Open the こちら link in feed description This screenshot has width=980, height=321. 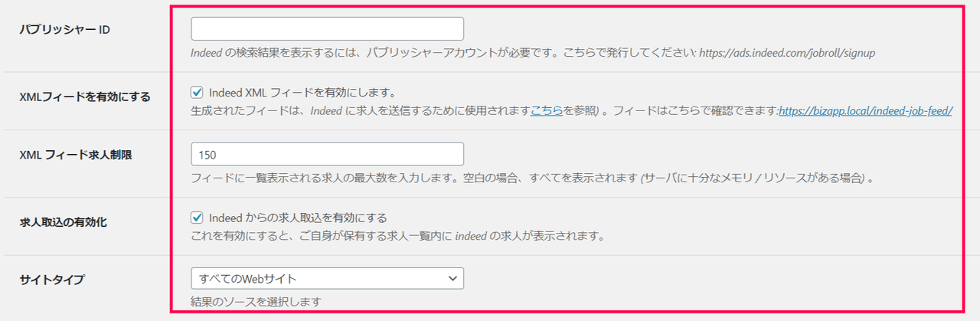(547, 111)
